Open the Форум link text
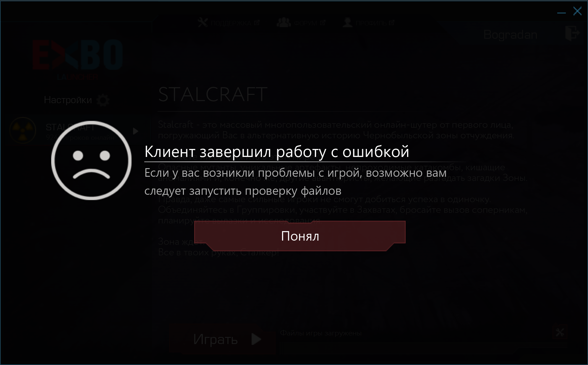This screenshot has height=365, width=588. point(305,23)
